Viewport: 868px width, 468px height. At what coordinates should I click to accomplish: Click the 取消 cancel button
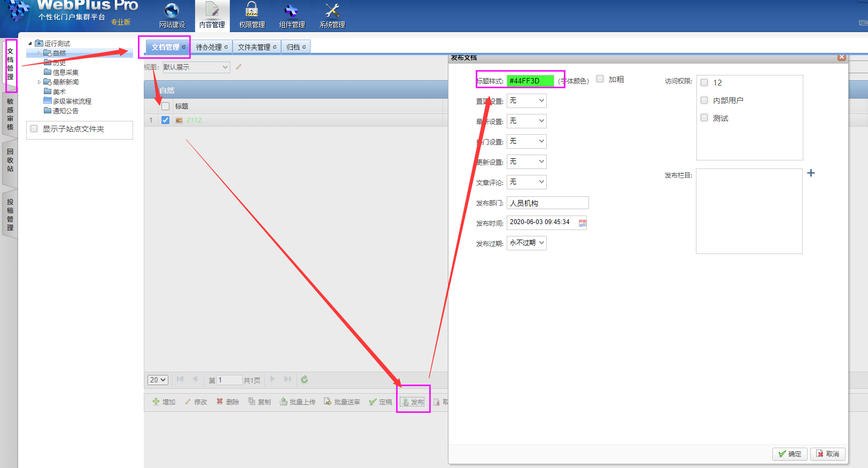tap(827, 454)
